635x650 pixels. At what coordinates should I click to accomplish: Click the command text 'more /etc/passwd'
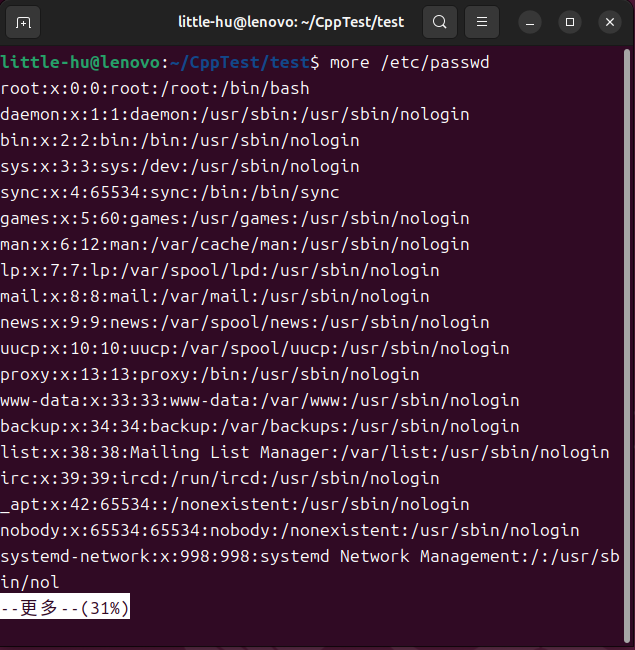410,63
